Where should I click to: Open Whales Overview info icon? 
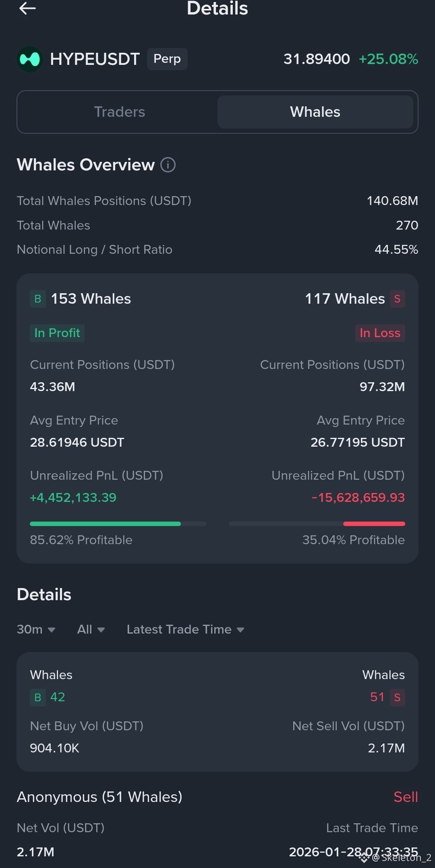point(168,165)
